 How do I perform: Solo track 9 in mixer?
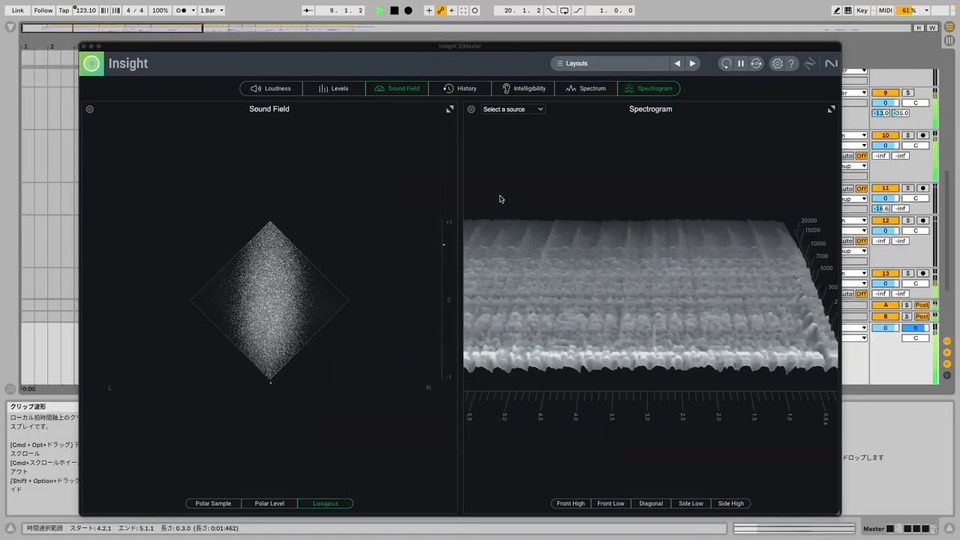pos(908,92)
